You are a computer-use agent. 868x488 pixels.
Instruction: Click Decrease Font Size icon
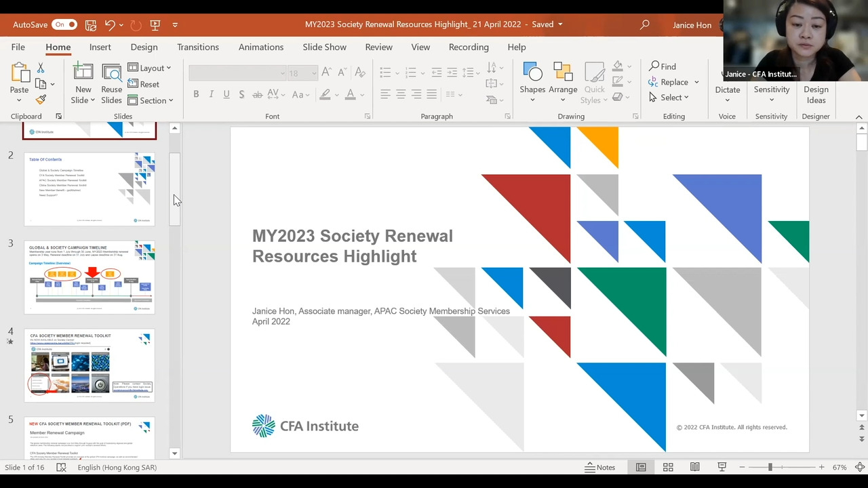[x=343, y=72]
